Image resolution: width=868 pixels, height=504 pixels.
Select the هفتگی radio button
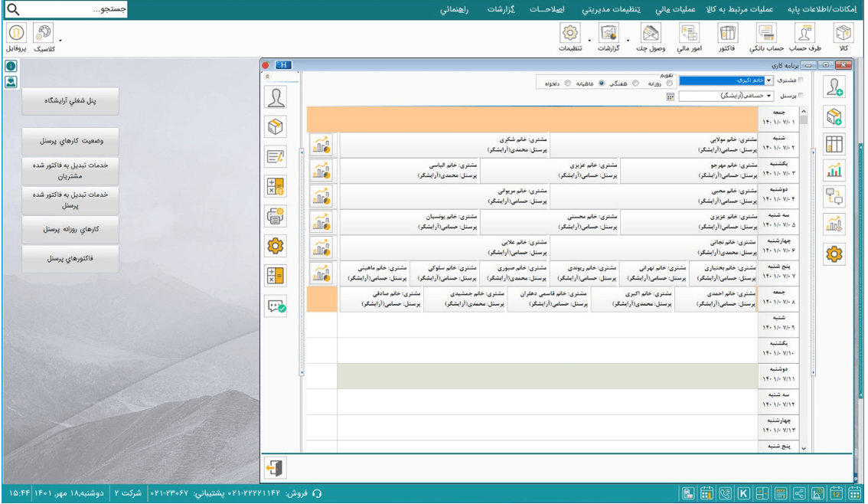pos(635,83)
